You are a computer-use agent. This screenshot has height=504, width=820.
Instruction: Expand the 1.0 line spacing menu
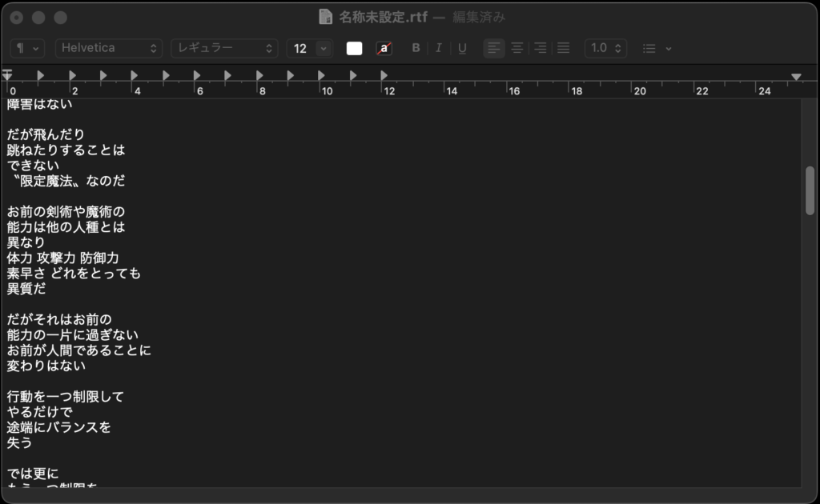click(606, 48)
